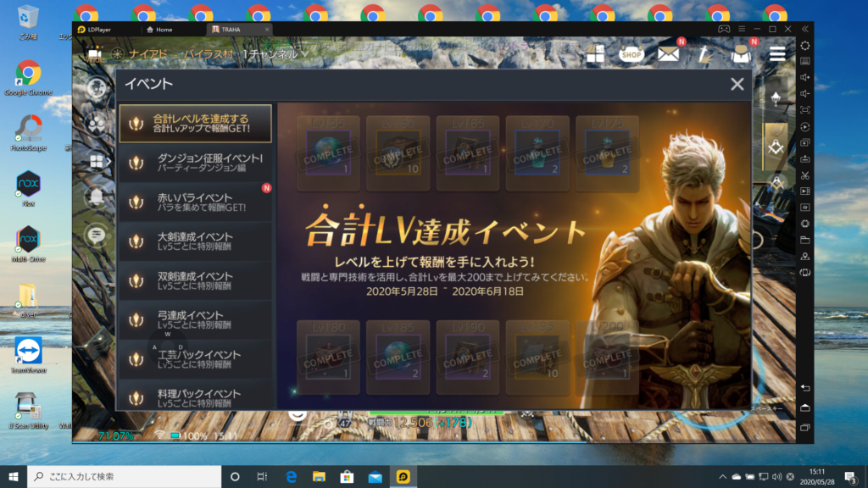
Task: Select 赤いバライベント from event list
Action: click(195, 202)
